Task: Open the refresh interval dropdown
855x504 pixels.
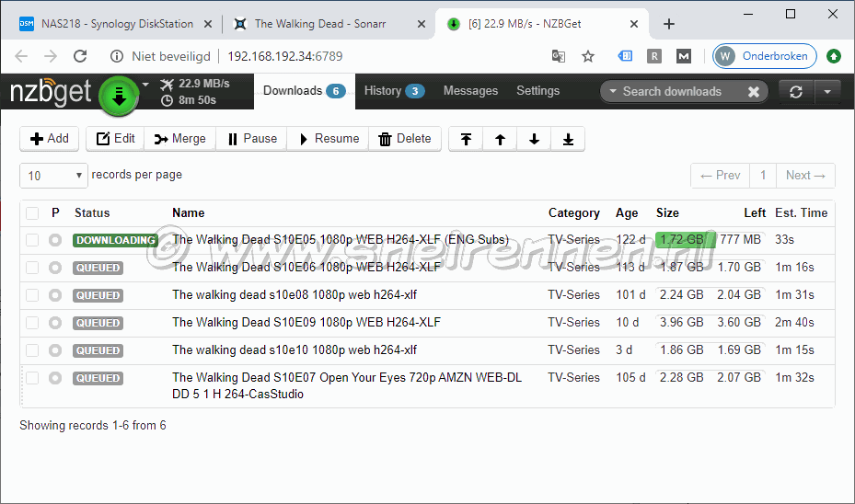Action: (827, 92)
